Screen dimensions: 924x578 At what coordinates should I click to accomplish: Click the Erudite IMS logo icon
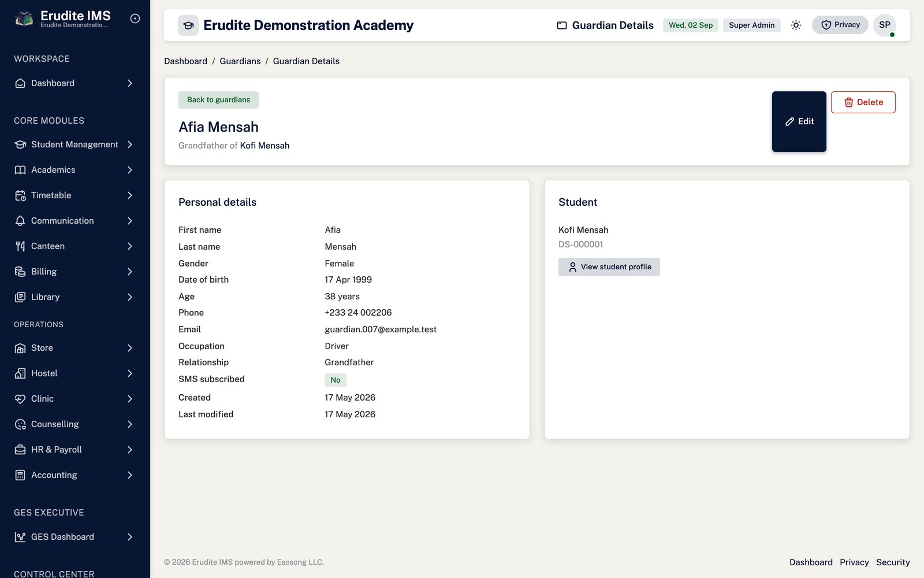24,19
